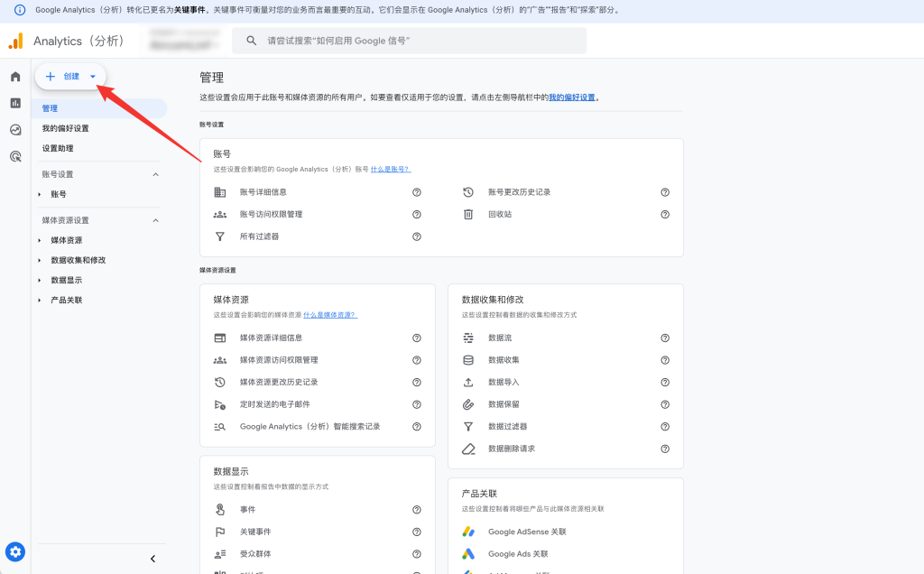Expand 数据显示 in sidebar
The image size is (924, 574).
coord(40,281)
